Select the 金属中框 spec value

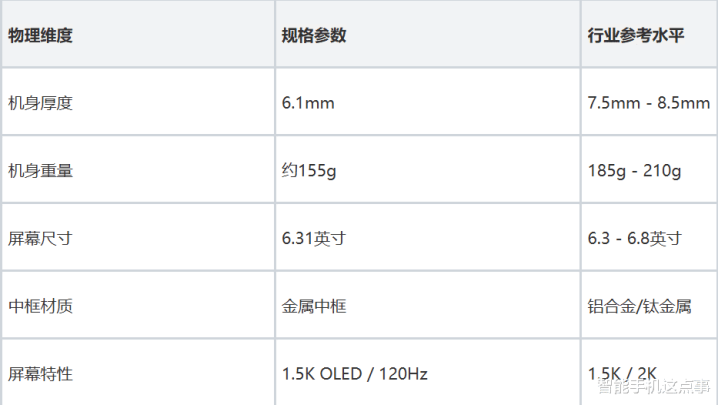tap(314, 307)
